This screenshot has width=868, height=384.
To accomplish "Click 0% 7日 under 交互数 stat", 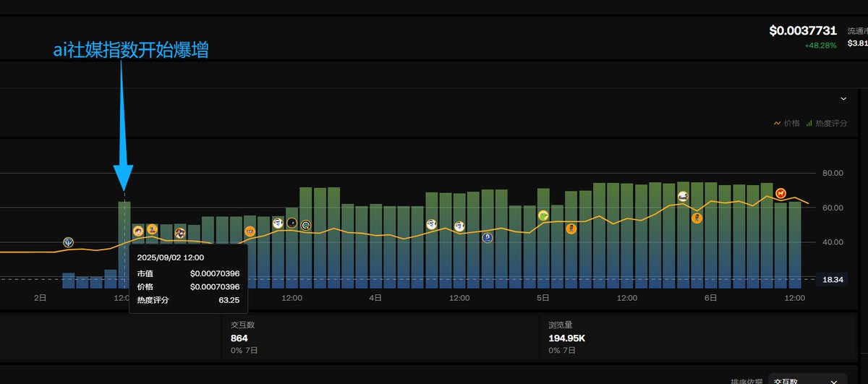I will [x=244, y=351].
